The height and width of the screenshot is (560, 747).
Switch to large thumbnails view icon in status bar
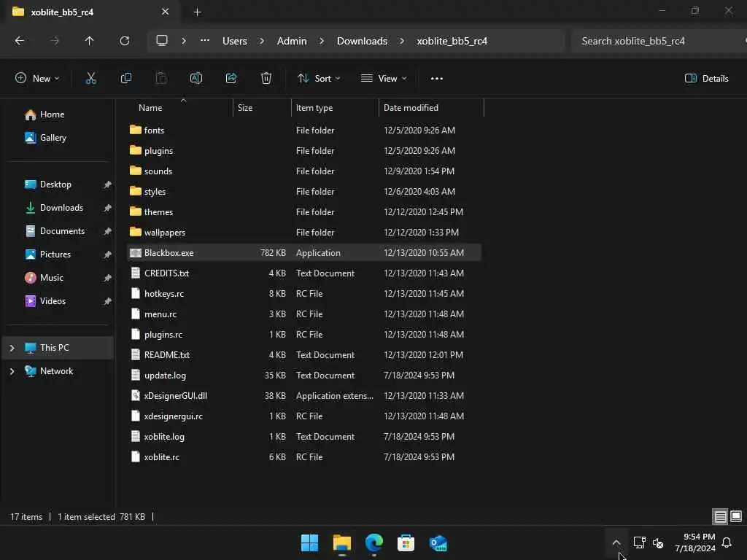[736, 516]
